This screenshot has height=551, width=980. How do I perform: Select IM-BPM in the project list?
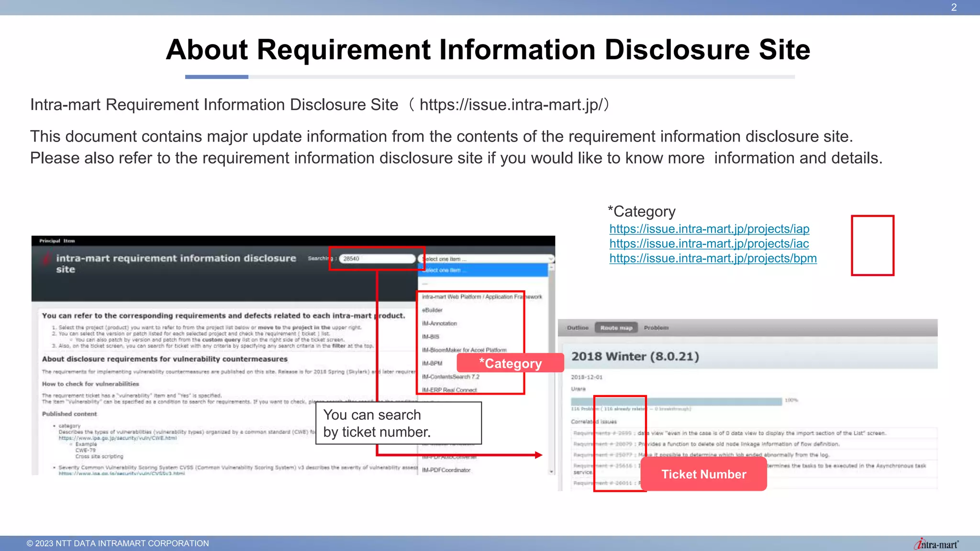(432, 364)
